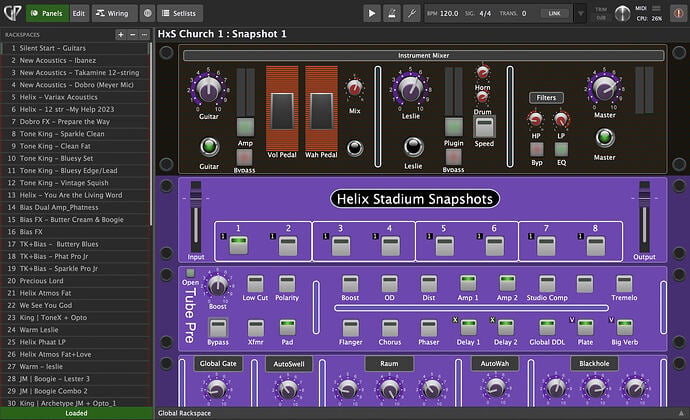This screenshot has width=690, height=420.
Task: Click the Leslie black LED button
Action: [413, 147]
